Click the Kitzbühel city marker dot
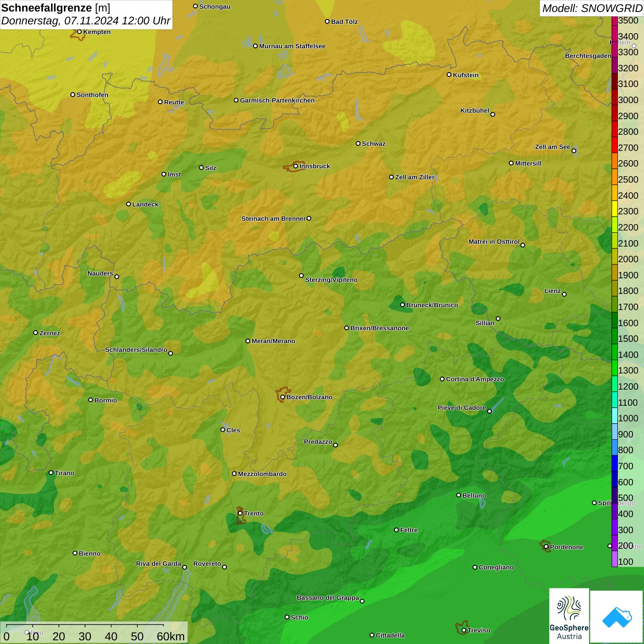644x644 pixels. click(493, 115)
